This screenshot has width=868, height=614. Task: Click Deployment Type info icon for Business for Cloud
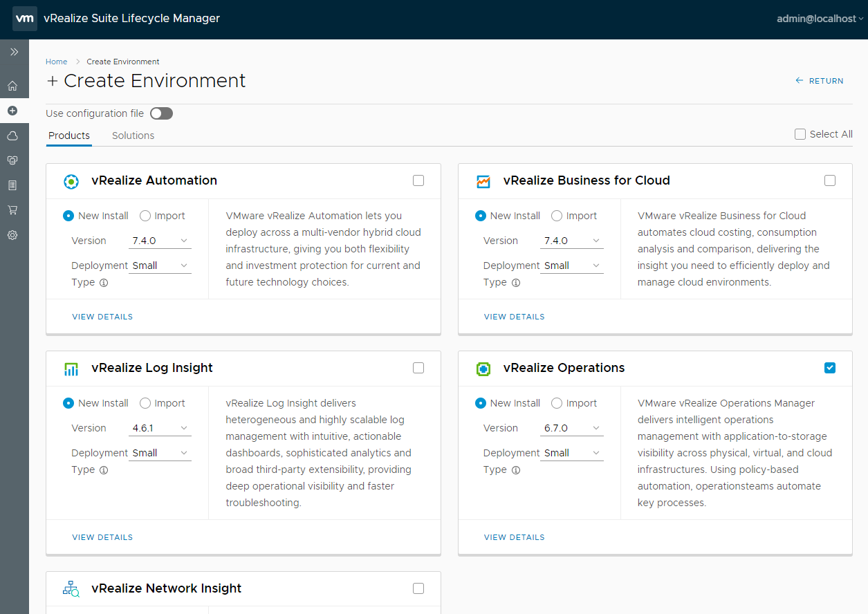(516, 283)
